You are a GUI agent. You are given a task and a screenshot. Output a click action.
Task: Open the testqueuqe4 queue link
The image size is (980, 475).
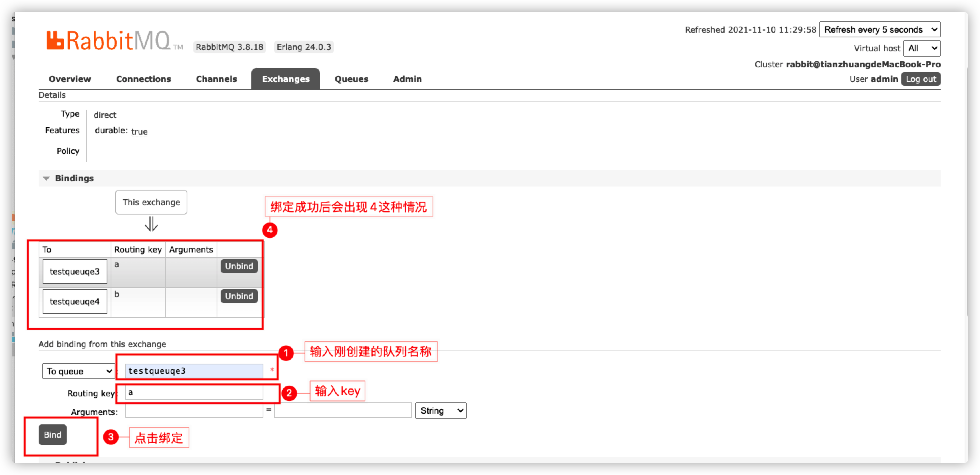tap(75, 301)
